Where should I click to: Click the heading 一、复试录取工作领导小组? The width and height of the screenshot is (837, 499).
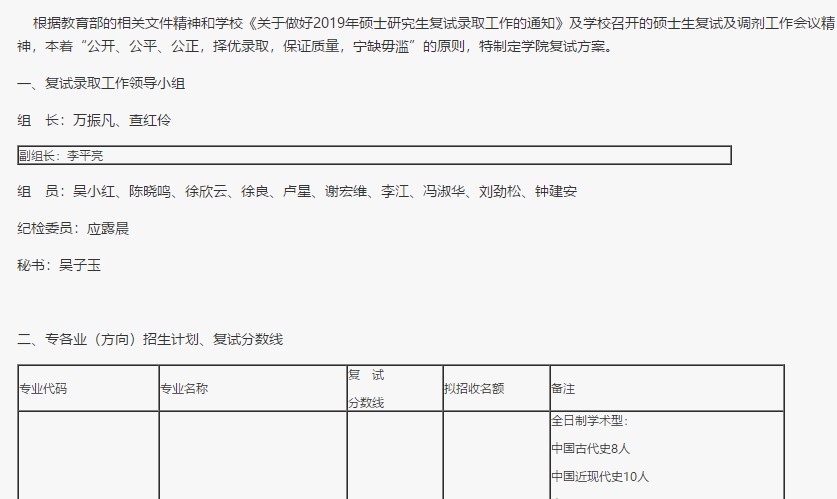(x=101, y=84)
